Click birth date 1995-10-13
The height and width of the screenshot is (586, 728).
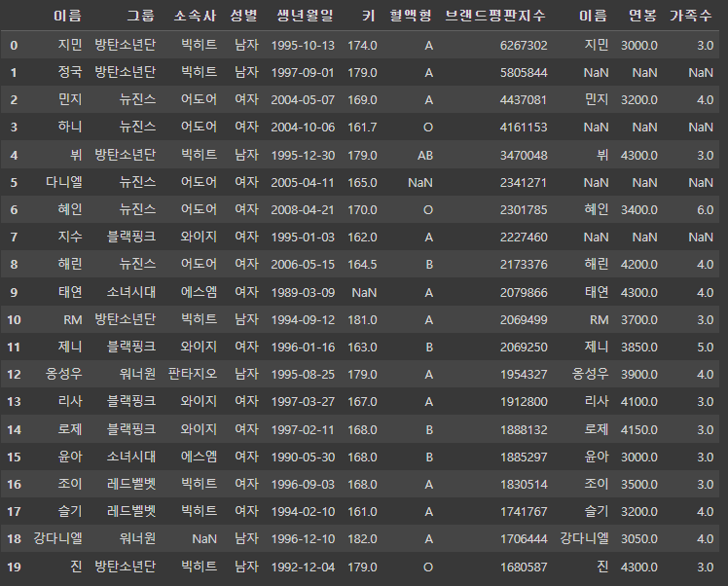[x=303, y=46]
